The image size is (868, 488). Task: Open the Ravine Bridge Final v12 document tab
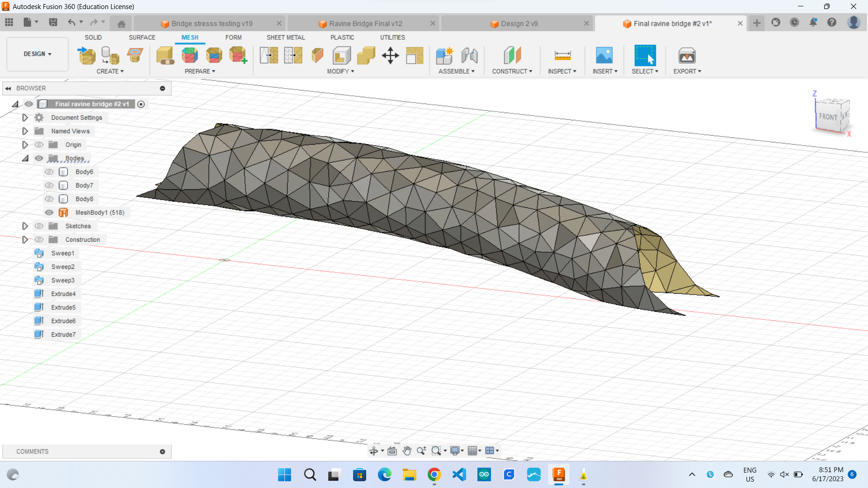click(366, 23)
